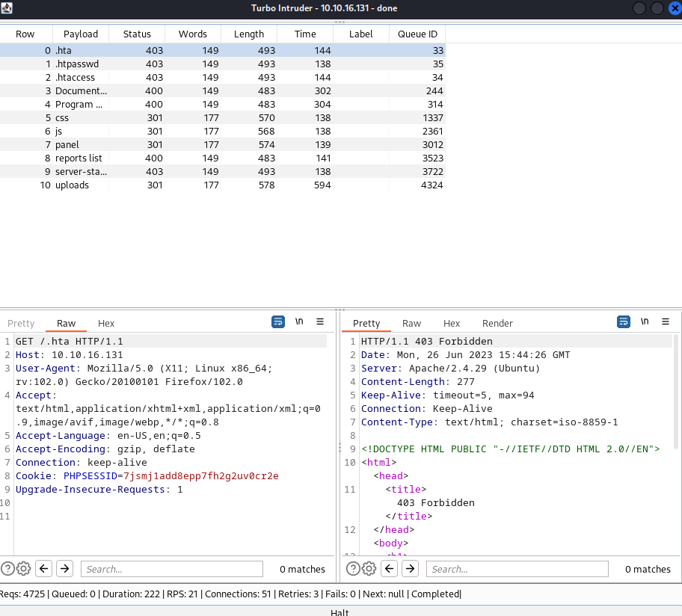
Task: Open response panel hamburger options menu
Action: point(666,322)
